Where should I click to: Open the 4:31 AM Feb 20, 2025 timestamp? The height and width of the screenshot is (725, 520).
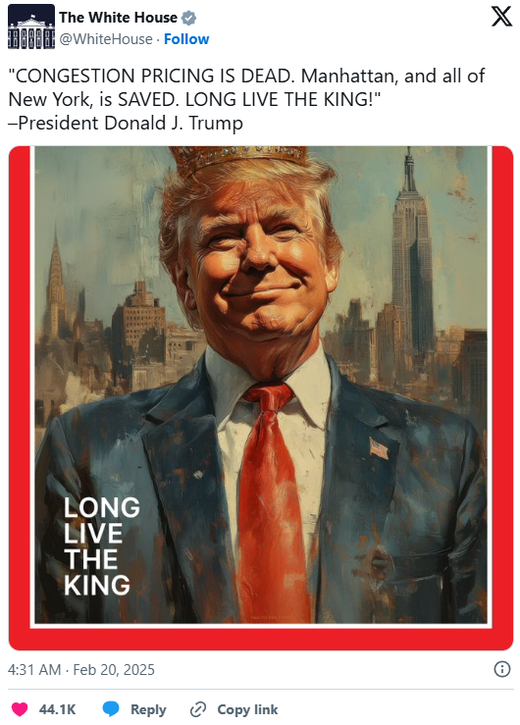81,670
